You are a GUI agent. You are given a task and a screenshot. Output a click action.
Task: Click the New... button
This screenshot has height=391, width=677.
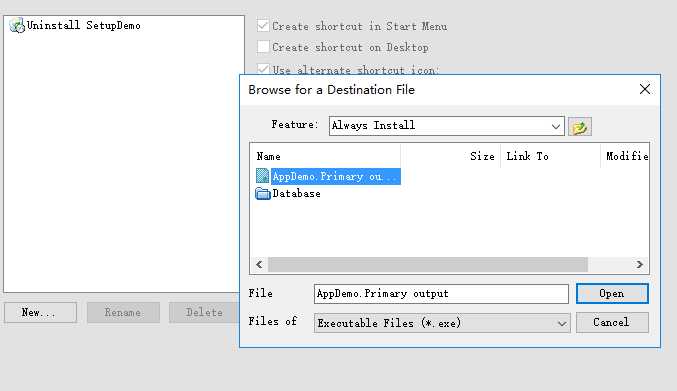pyautogui.click(x=40, y=312)
